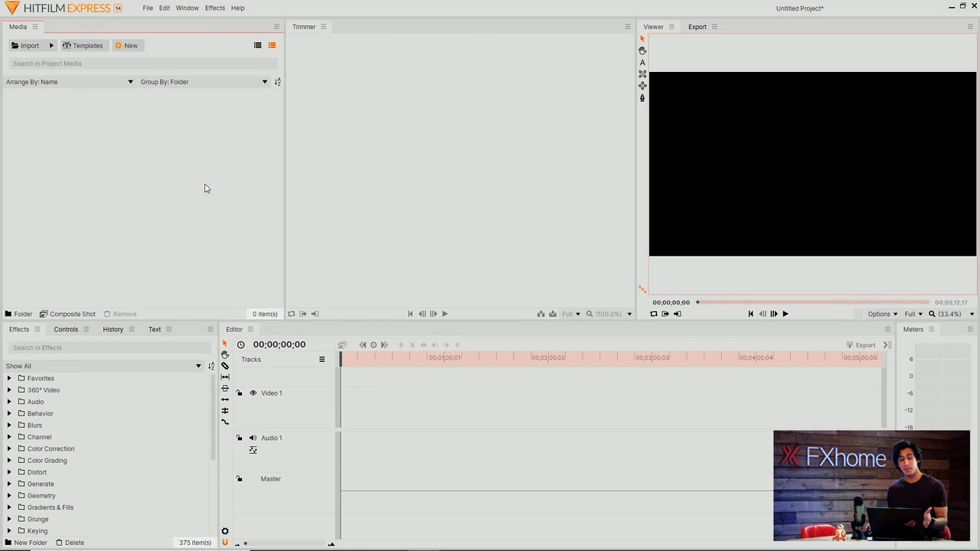Expand the Color Correction effects category

[8, 448]
